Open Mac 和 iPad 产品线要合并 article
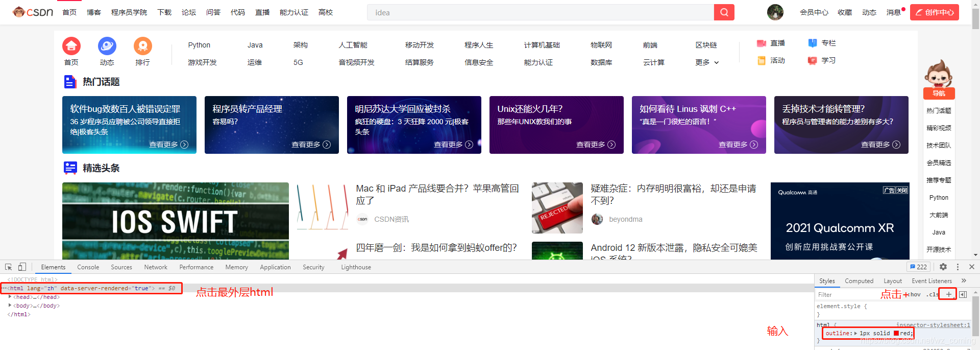 pyautogui.click(x=437, y=194)
